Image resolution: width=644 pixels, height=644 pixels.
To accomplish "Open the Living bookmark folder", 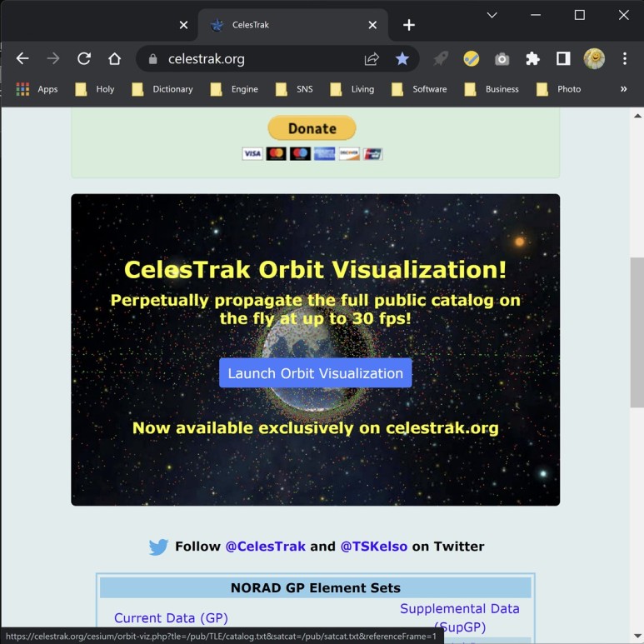I will pos(352,89).
